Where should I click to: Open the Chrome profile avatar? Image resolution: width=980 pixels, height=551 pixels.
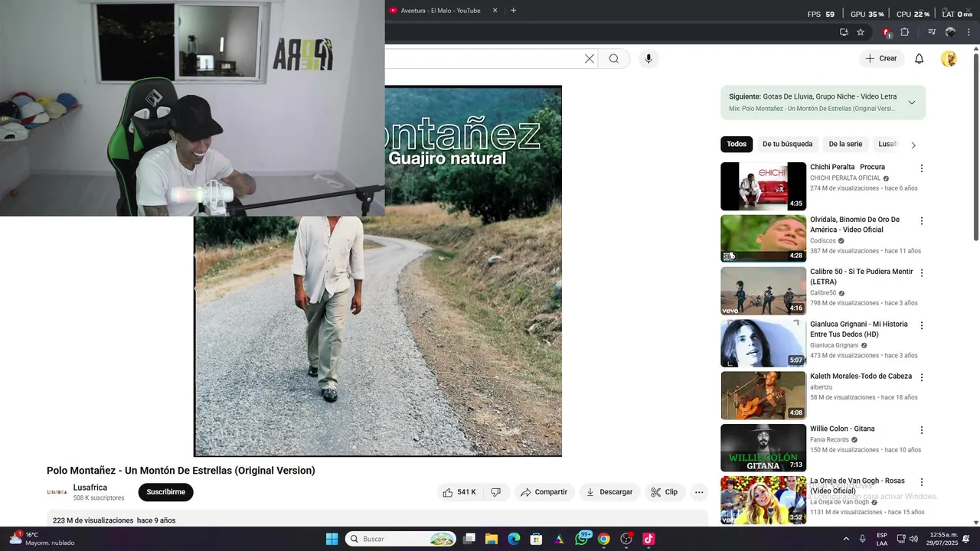(x=950, y=32)
